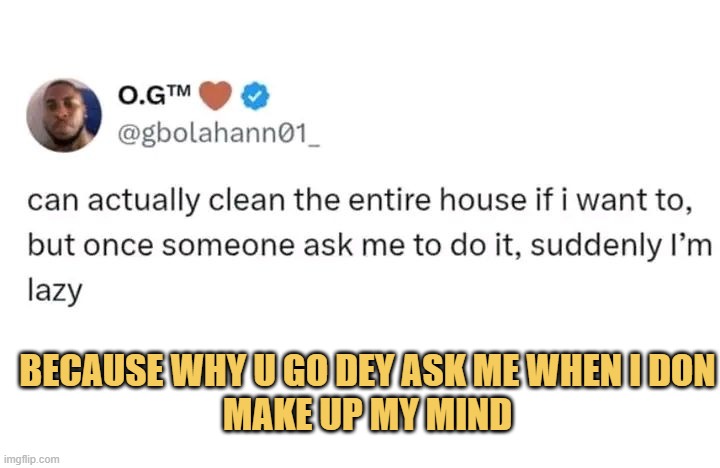Open the @gbolahann01_ handle
720x468 pixels.
click(x=219, y=134)
